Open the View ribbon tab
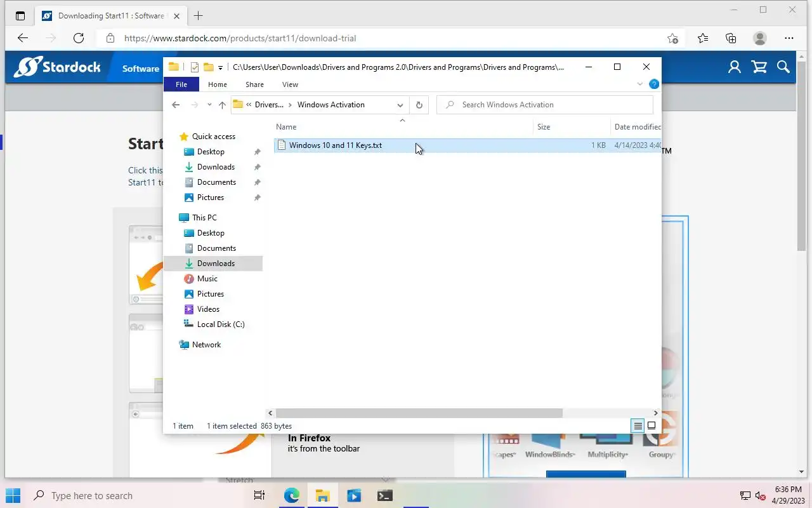Viewport: 812px width, 508px height. point(290,84)
